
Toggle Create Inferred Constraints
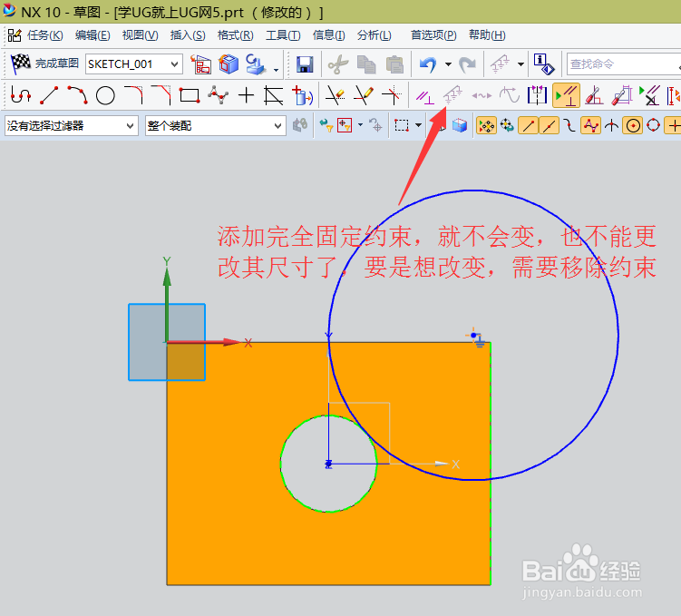click(566, 95)
